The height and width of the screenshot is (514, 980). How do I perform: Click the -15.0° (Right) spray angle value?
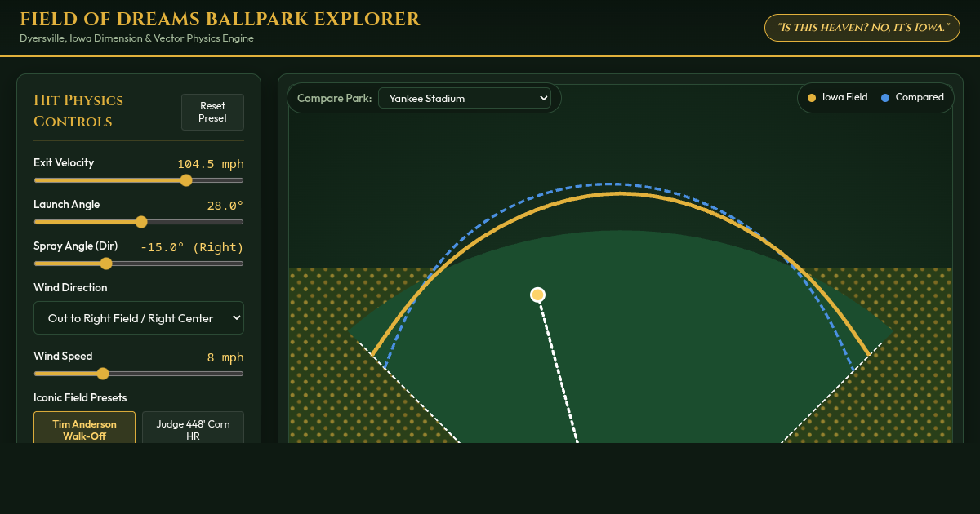click(x=192, y=247)
